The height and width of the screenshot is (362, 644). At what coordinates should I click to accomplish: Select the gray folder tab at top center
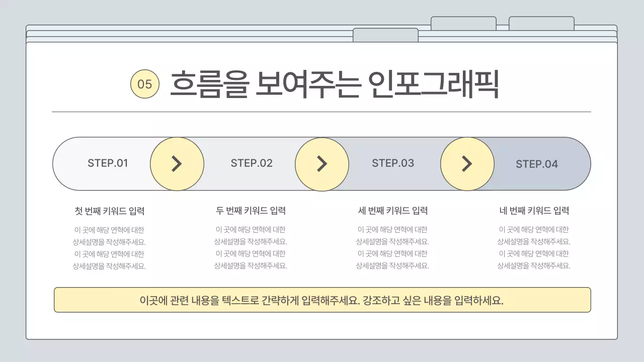point(386,34)
